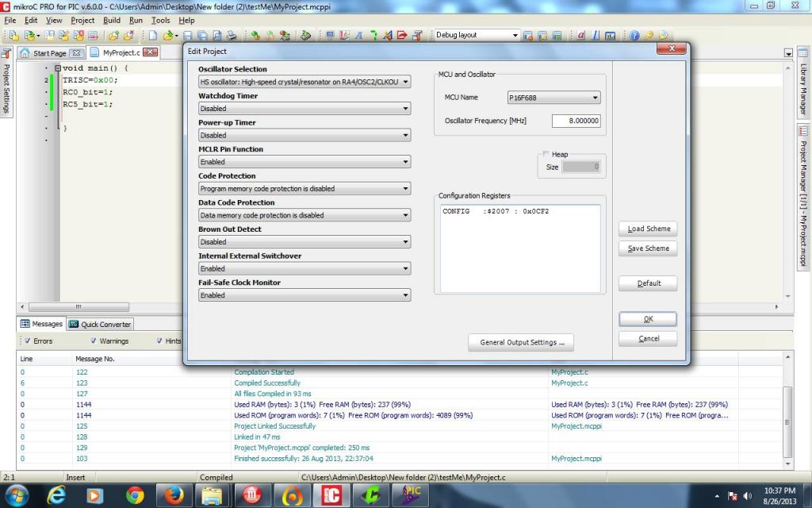Switch to the Quick Converter tab
The image size is (812, 508).
point(101,324)
